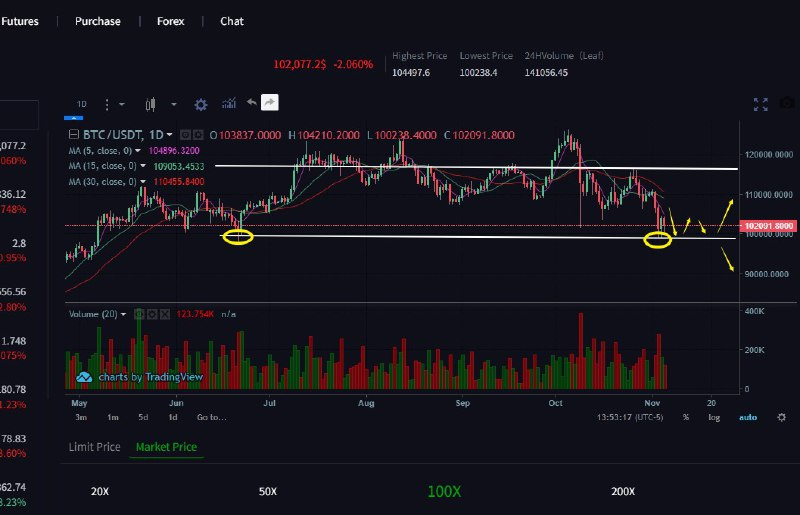Collapse the BTC/USDT legend box
Viewport: 800px width, 515px height.
click(x=71, y=135)
